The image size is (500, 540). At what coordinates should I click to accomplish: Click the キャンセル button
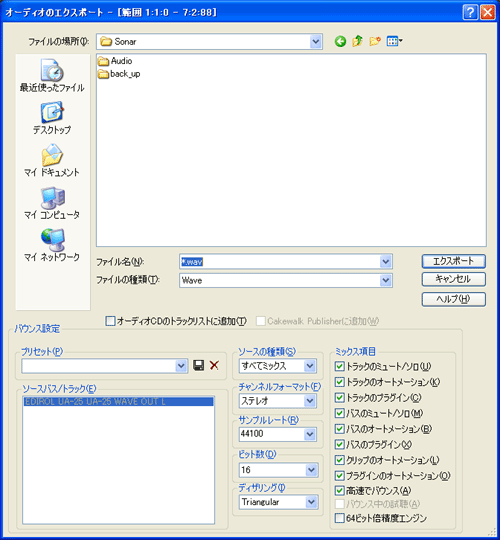pyautogui.click(x=454, y=279)
